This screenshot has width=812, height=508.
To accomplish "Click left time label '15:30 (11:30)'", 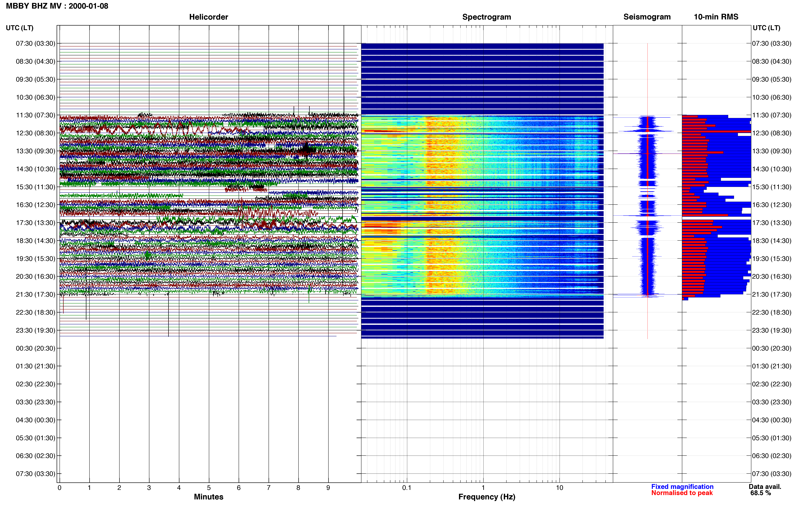I will click(36, 187).
